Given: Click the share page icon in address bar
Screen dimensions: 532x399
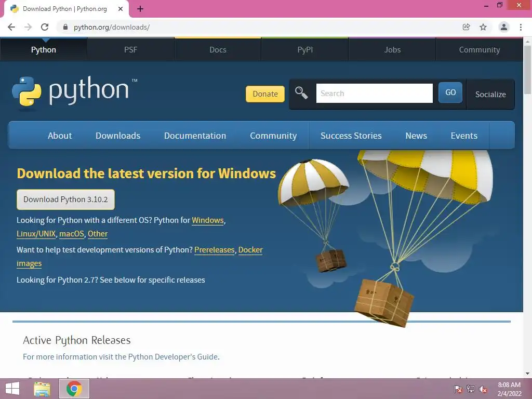Looking at the screenshot, I should (466, 27).
